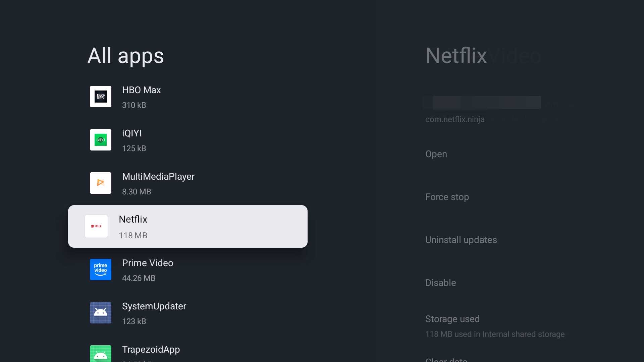Click the com.netflix.ninja package name
644x362 pixels.
pos(455,119)
